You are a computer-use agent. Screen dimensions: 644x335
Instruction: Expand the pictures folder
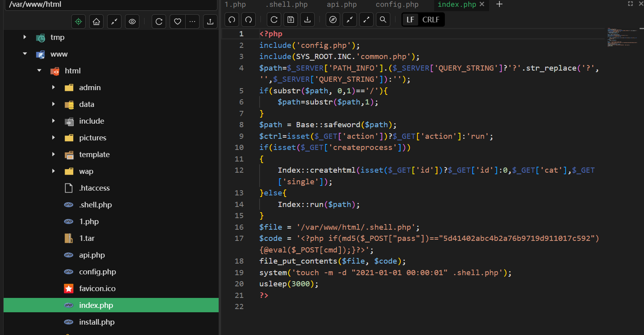(x=53, y=138)
